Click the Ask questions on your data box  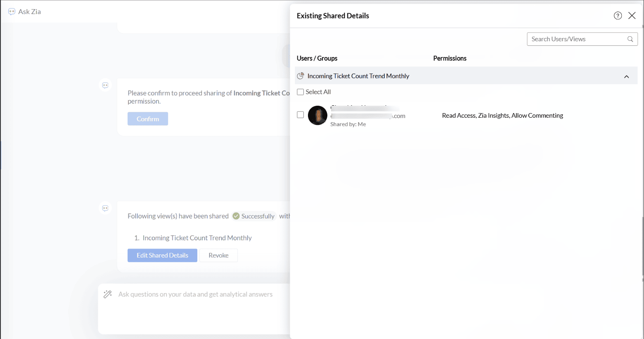(x=195, y=294)
